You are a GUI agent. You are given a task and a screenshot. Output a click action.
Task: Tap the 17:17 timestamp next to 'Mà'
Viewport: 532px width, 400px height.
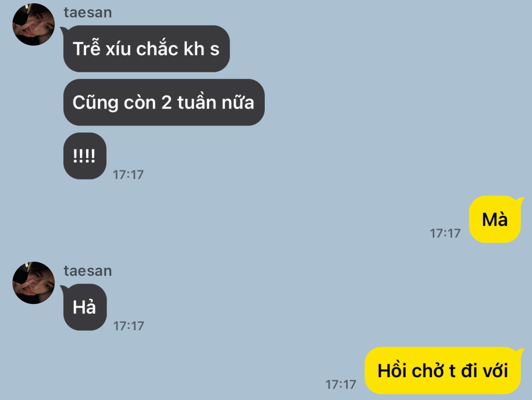[x=445, y=233]
